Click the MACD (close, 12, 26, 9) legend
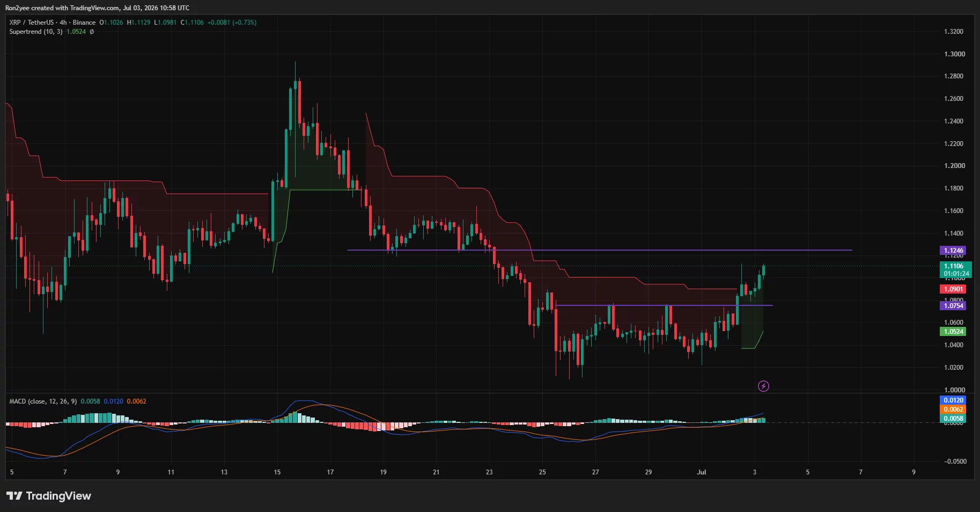Screen dimensions: 980x512 43,401
